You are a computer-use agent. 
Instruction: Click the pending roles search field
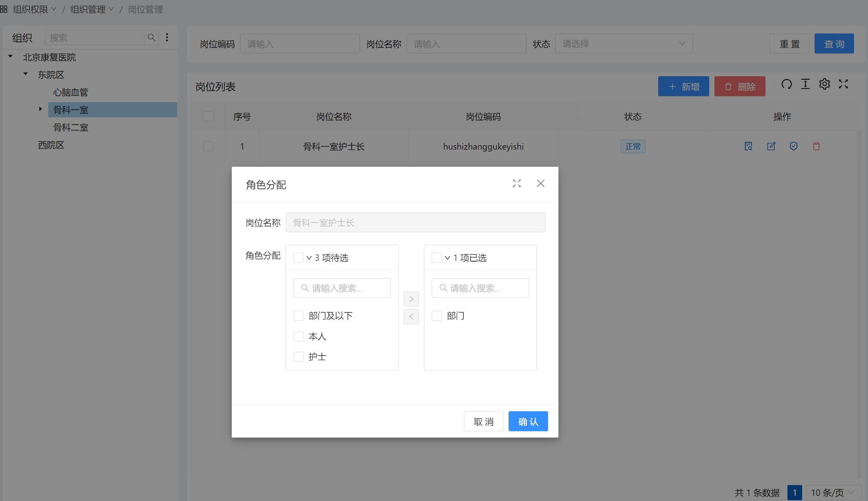(342, 288)
